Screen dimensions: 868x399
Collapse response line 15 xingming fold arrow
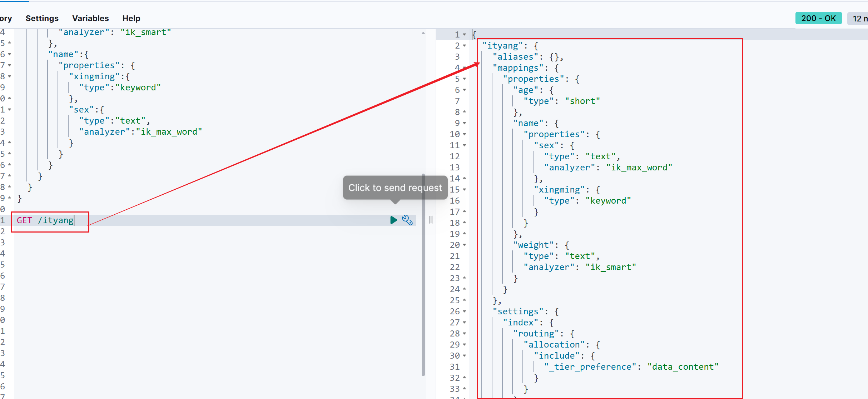(465, 190)
